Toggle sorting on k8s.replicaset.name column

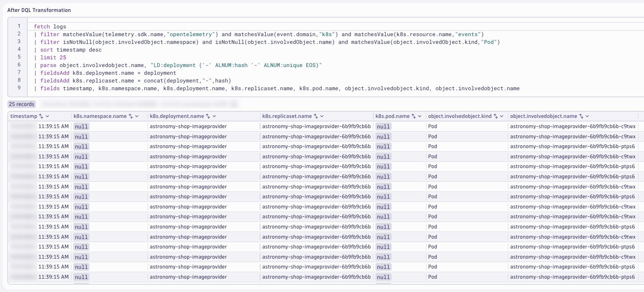click(x=316, y=116)
